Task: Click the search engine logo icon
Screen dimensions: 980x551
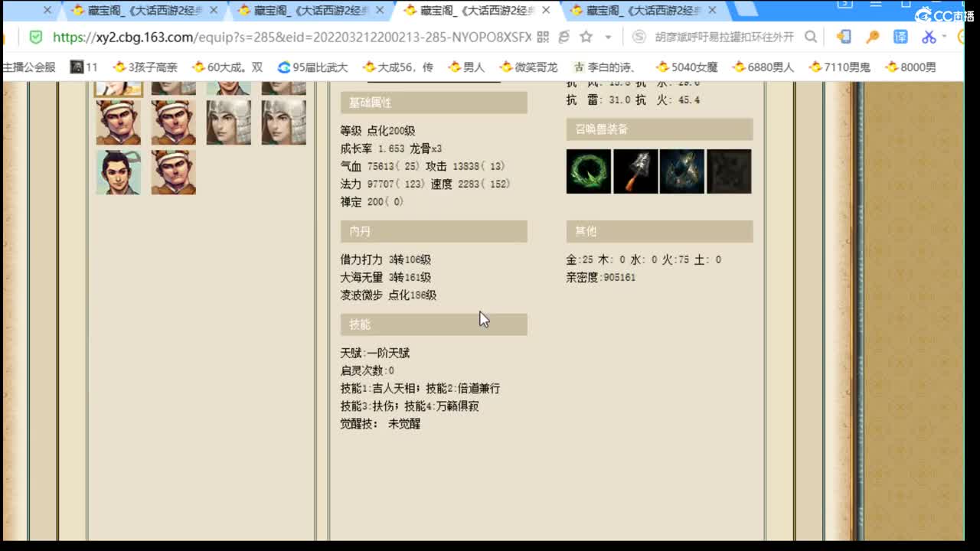Action: pos(639,37)
